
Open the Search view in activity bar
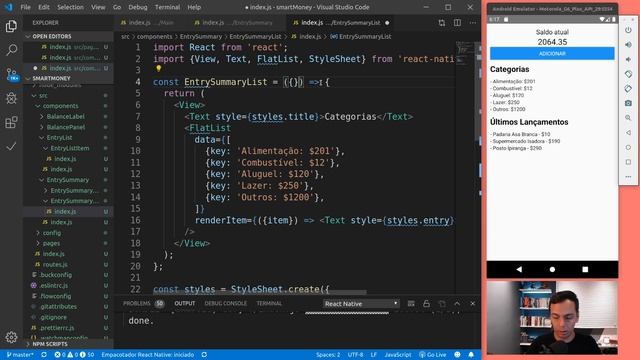[11, 50]
